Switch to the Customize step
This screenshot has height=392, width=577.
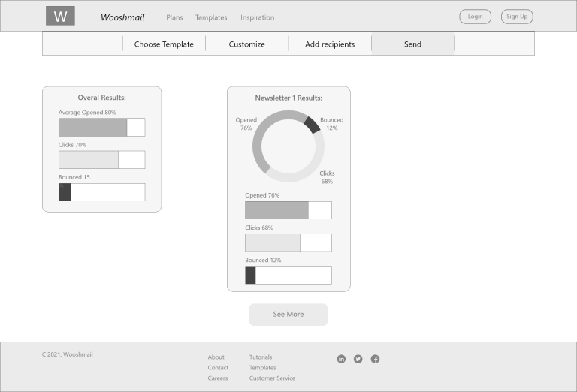(247, 44)
